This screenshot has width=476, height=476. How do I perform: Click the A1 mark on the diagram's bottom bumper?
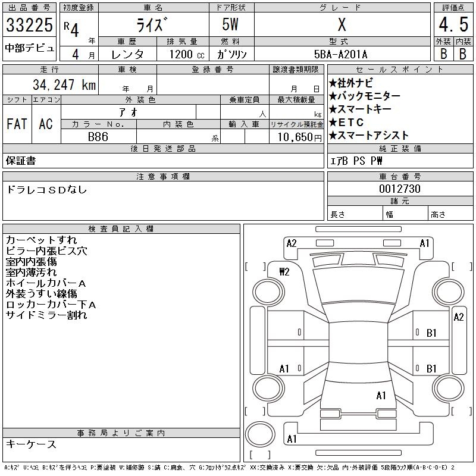(x=292, y=439)
